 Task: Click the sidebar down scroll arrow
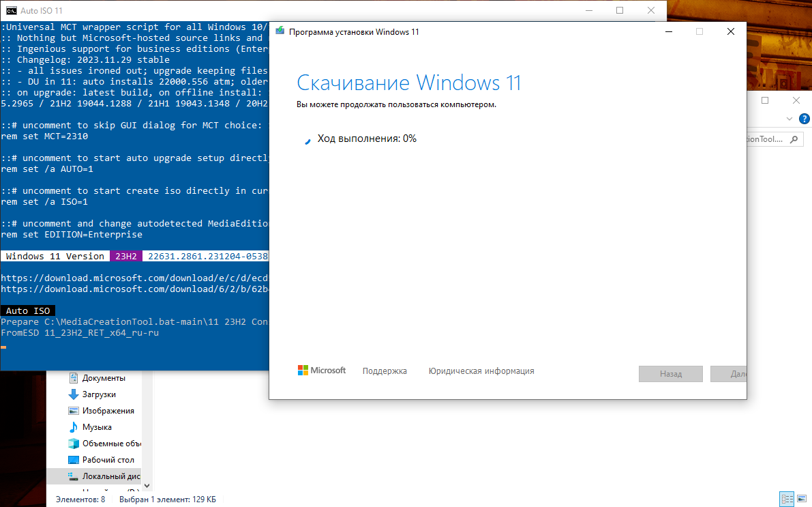click(x=146, y=485)
